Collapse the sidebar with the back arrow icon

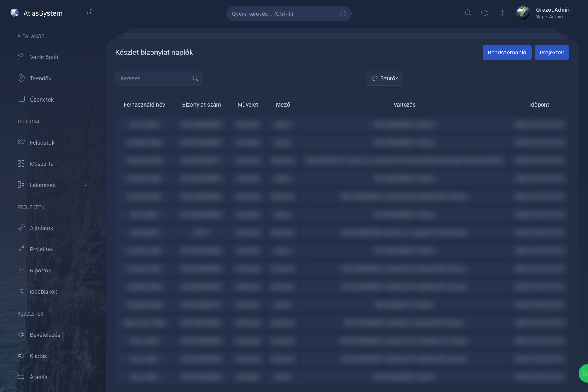pyautogui.click(x=91, y=13)
